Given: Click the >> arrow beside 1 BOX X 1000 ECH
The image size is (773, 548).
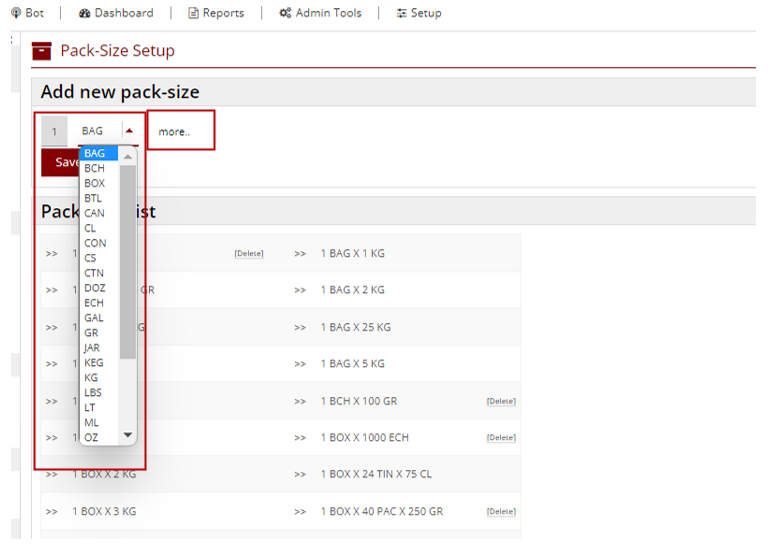Looking at the screenshot, I should [300, 438].
